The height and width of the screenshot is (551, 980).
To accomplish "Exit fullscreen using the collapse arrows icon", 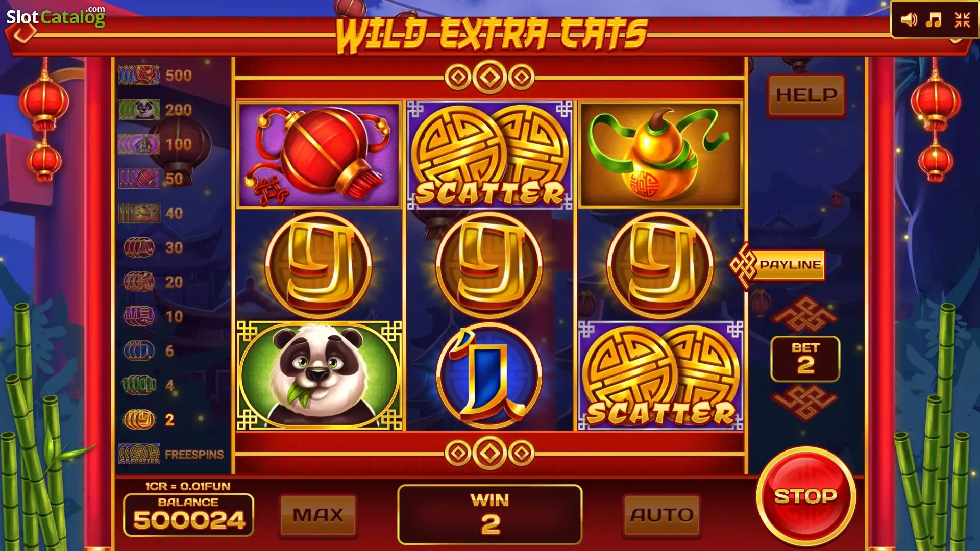I will pyautogui.click(x=962, y=20).
